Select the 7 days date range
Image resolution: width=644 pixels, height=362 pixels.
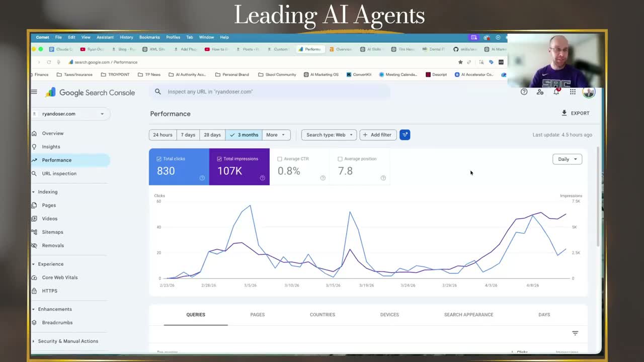point(188,135)
